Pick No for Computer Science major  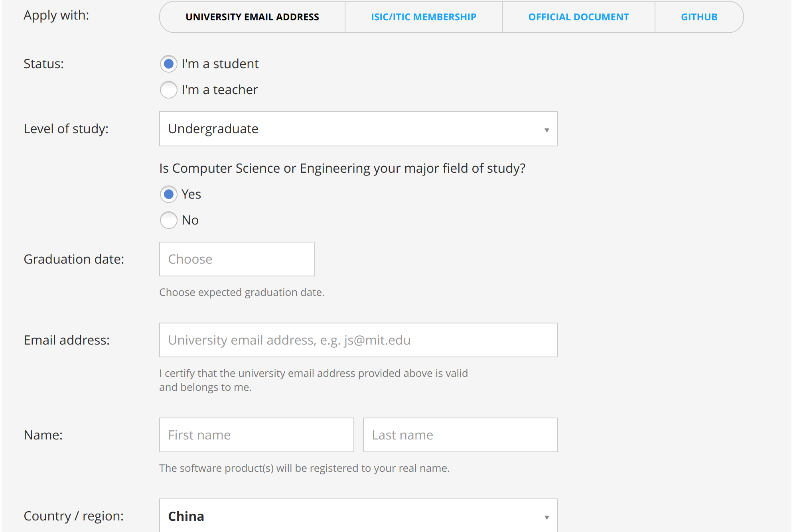point(169,220)
